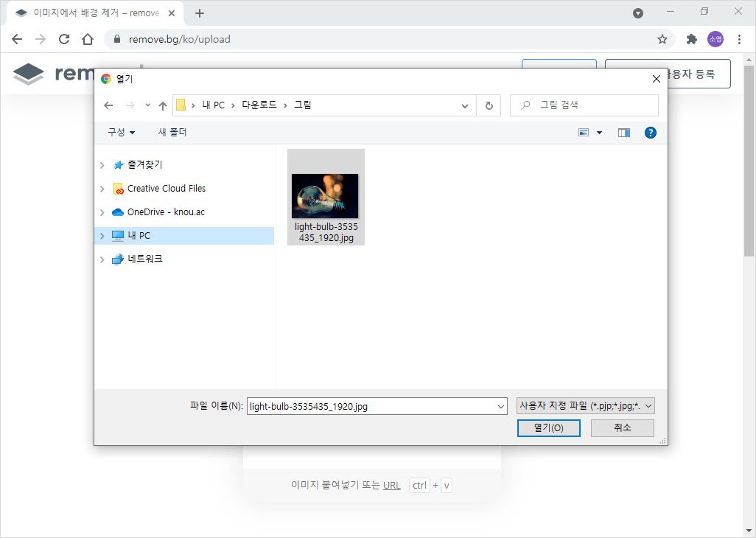Click the folder icon in the address path
756x538 pixels.
[181, 105]
